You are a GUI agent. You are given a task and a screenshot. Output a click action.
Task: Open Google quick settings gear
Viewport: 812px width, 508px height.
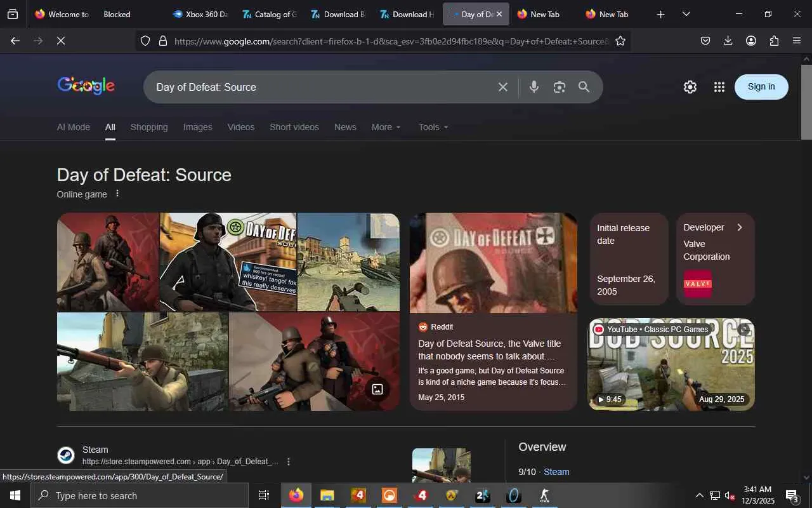(690, 87)
